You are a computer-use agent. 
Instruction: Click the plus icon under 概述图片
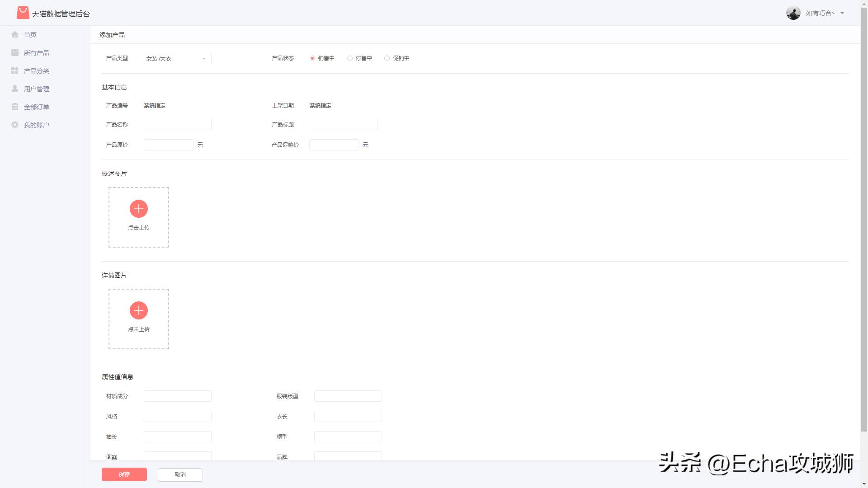[x=138, y=209]
